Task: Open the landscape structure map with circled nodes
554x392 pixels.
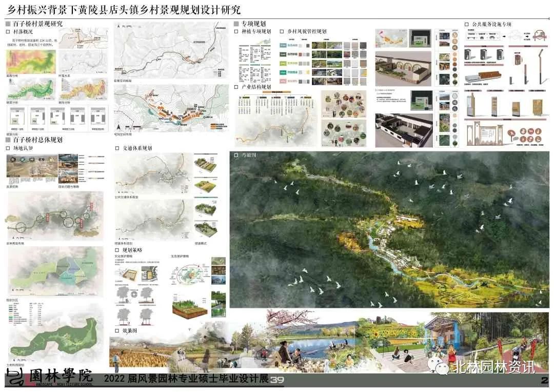Action: click(x=55, y=217)
